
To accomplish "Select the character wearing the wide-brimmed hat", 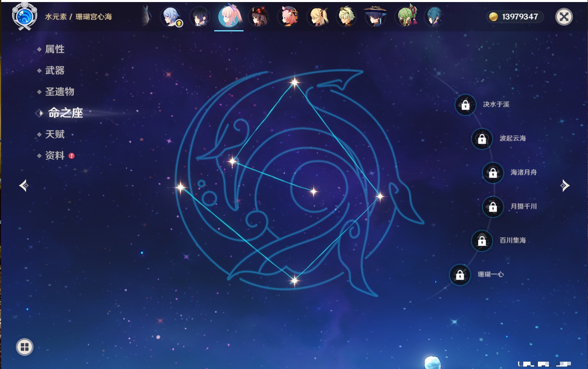I will coord(375,17).
